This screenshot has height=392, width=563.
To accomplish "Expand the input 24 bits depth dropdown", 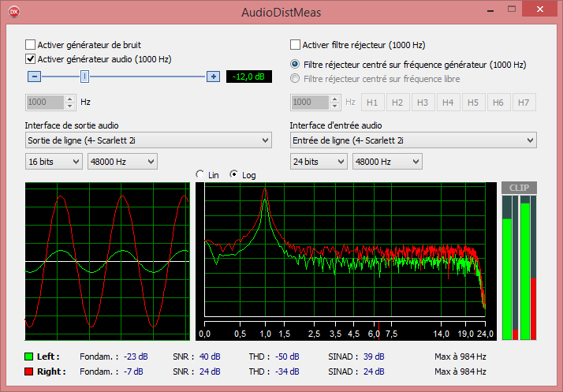I will coord(319,161).
